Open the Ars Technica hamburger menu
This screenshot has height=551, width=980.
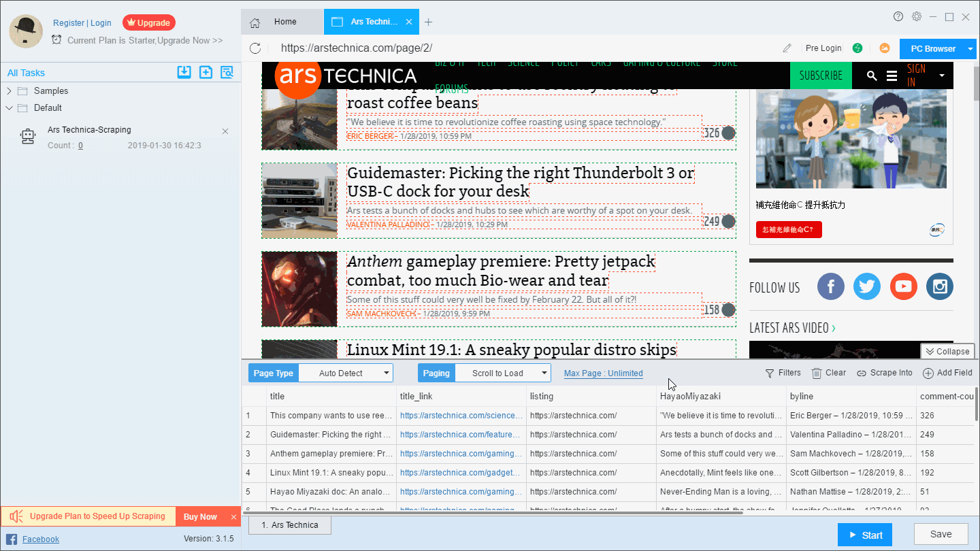(892, 76)
